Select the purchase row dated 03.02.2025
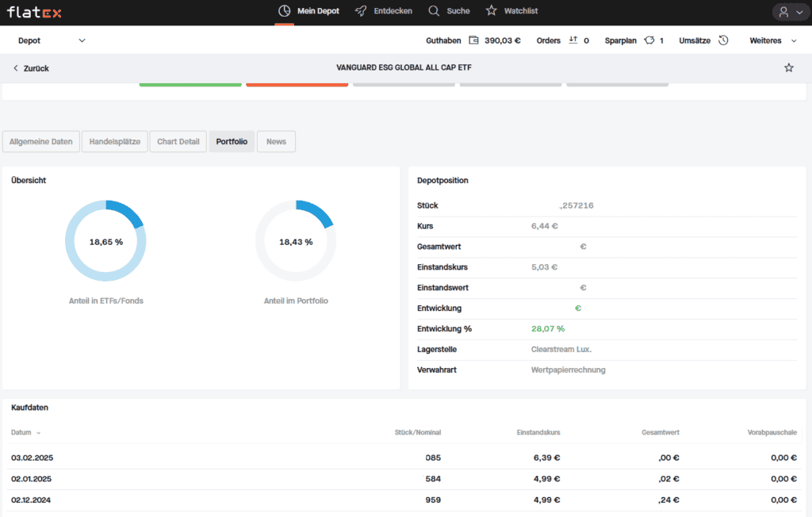Image resolution: width=812 pixels, height=517 pixels. tap(404, 458)
